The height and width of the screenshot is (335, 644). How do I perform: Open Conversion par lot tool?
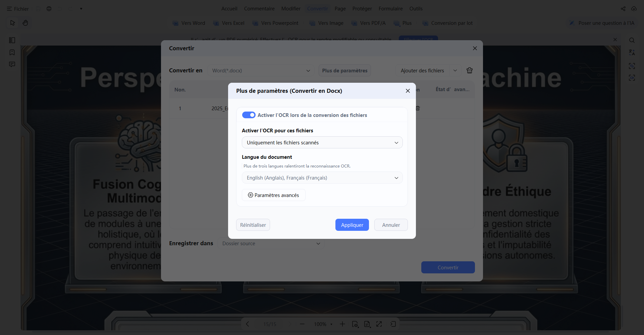447,23
